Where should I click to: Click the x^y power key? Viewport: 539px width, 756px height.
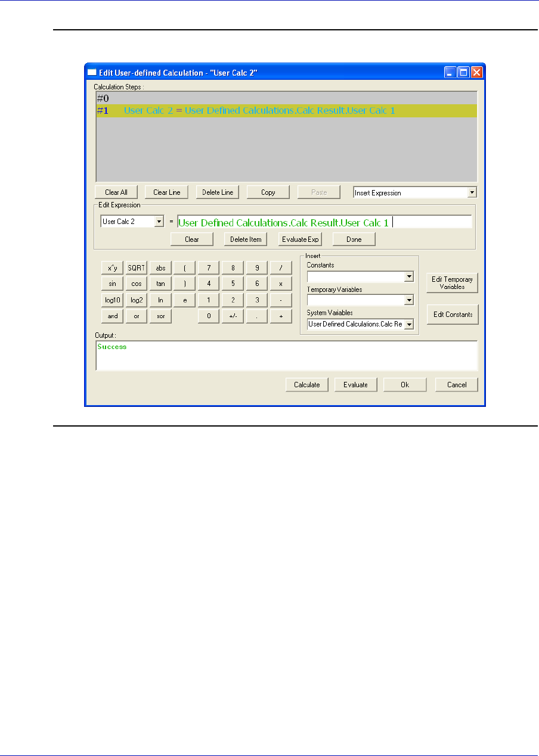coord(113,268)
